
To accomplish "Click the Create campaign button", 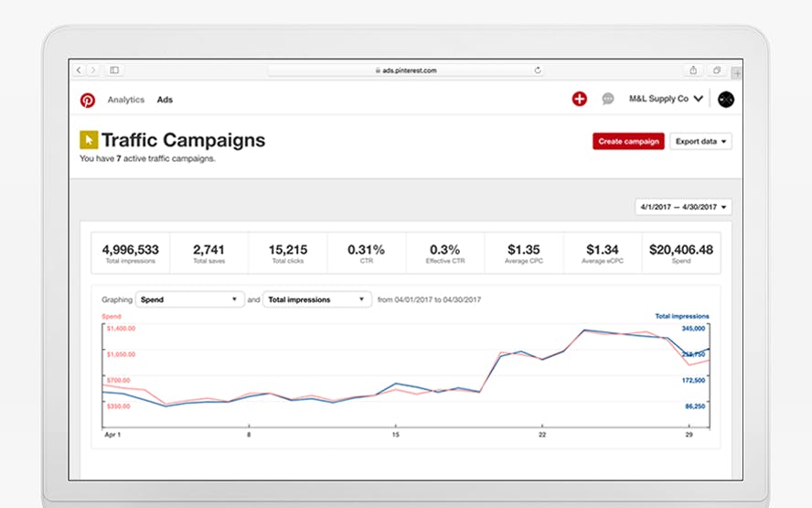I will coord(628,142).
